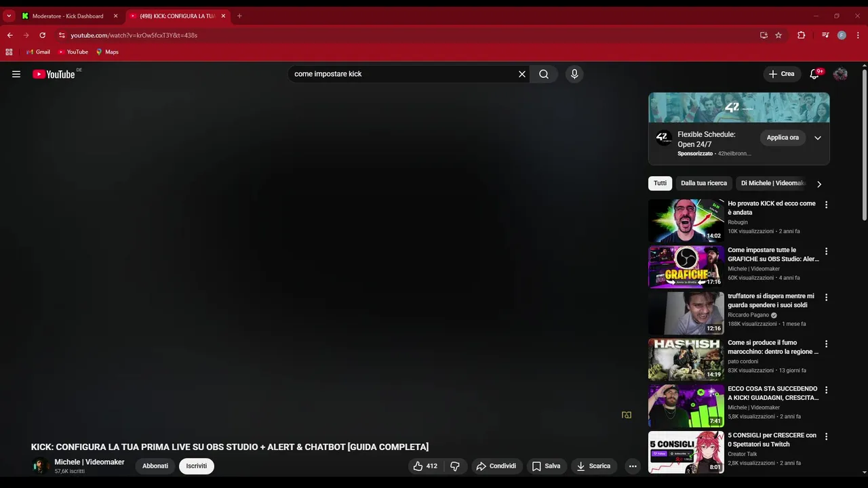The image size is (868, 488).
Task: Open options for ECCO COSA STA SUCCEDENDO video
Action: point(826,390)
